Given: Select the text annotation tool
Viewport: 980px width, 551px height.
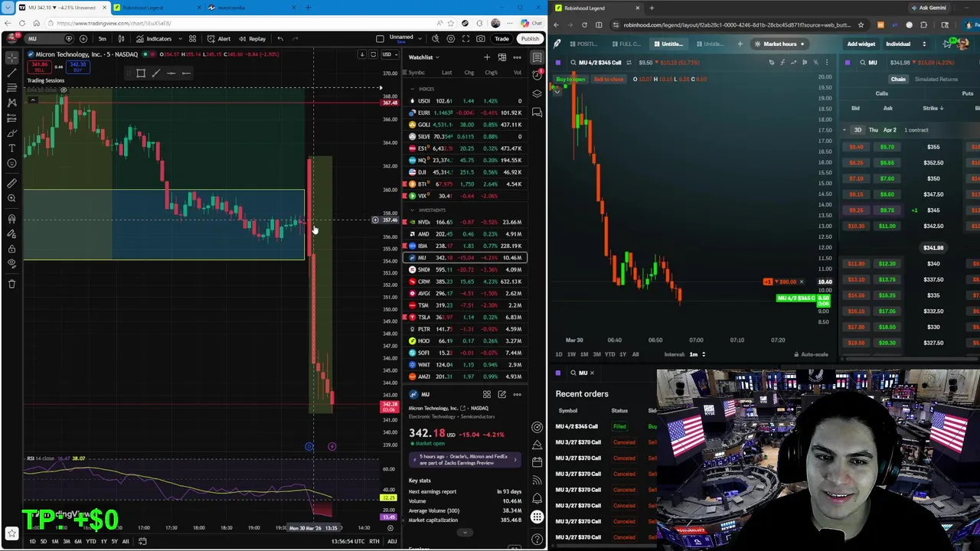Looking at the screenshot, I should coord(11,148).
